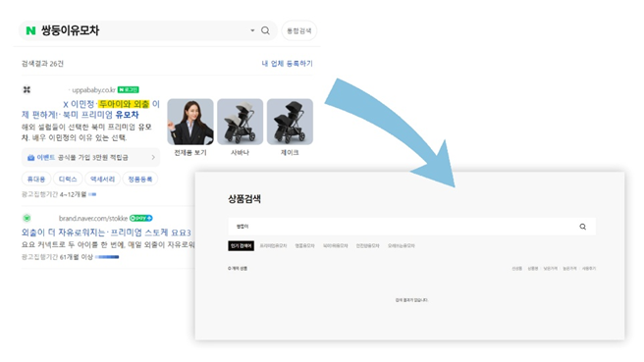The height and width of the screenshot is (362, 644).
Task: Open the brand.naver.com/stokke URL link
Action: point(93,218)
